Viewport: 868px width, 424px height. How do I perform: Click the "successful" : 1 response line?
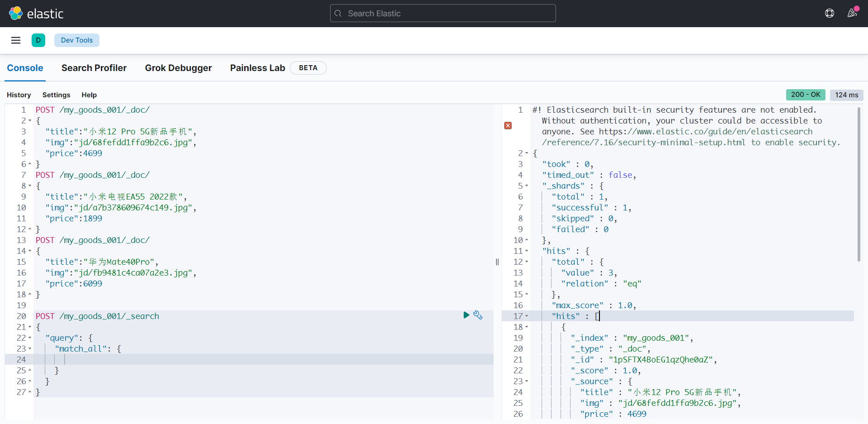click(x=591, y=208)
